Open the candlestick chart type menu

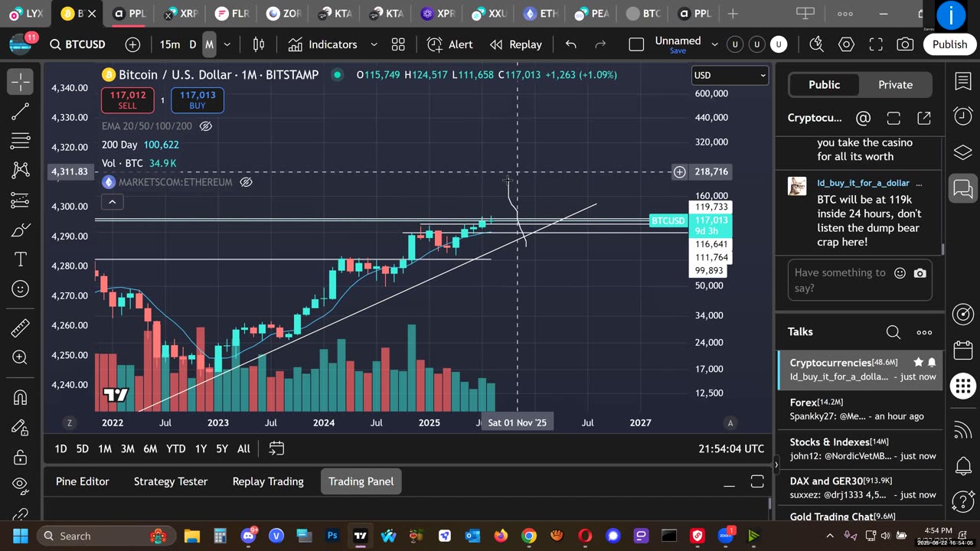[259, 44]
